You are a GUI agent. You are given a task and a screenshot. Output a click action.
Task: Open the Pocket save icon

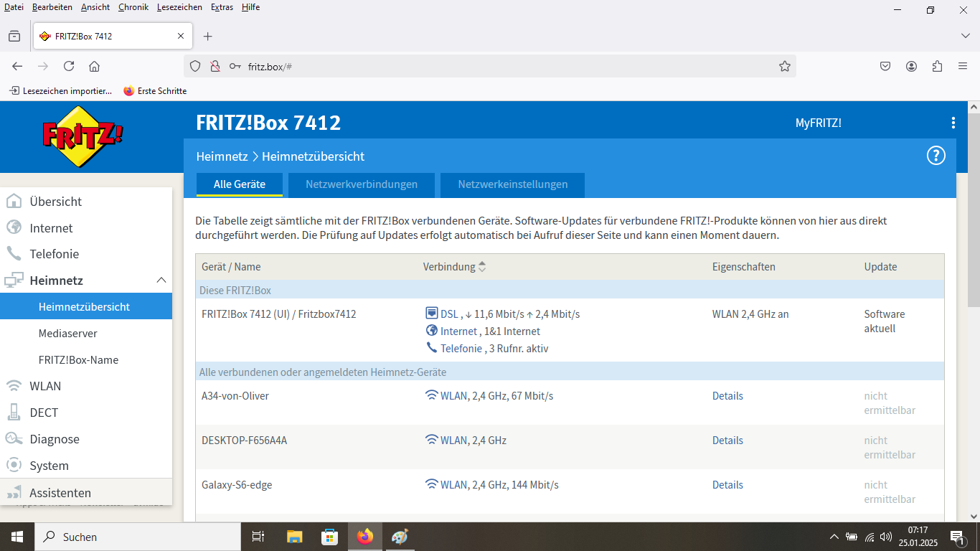pyautogui.click(x=885, y=66)
